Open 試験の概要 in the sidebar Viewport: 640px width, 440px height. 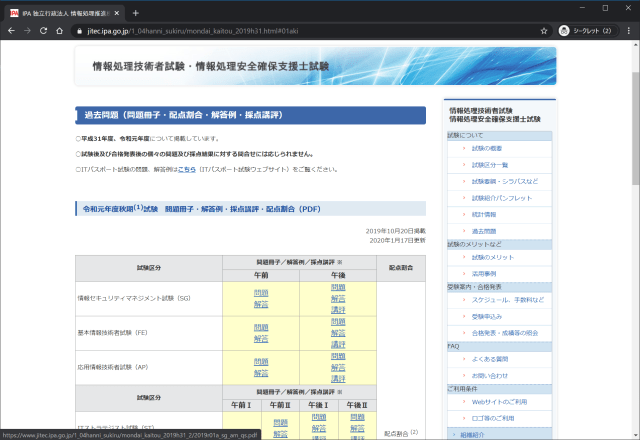pyautogui.click(x=487, y=149)
